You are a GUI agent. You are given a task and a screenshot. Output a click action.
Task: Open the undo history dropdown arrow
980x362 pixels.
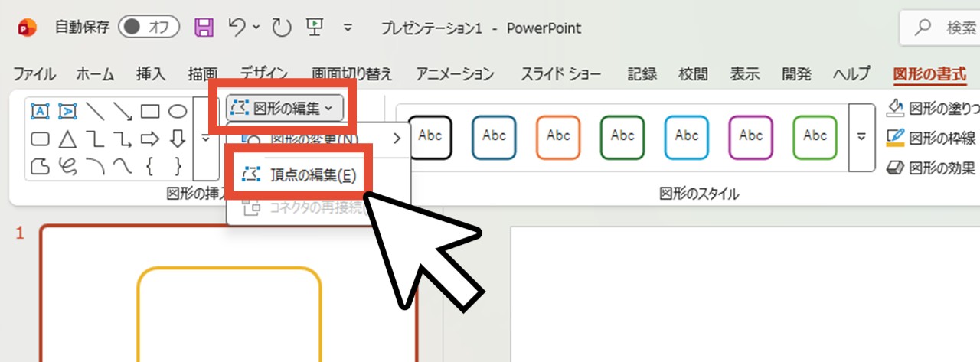[256, 28]
